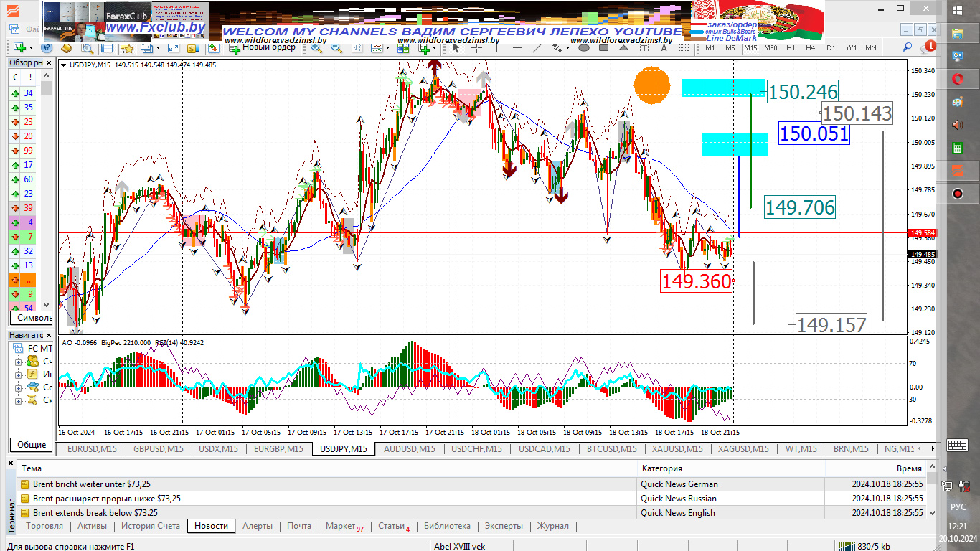Select the Triangle shape tool
Screen dimensions: 980x551
coord(624,48)
